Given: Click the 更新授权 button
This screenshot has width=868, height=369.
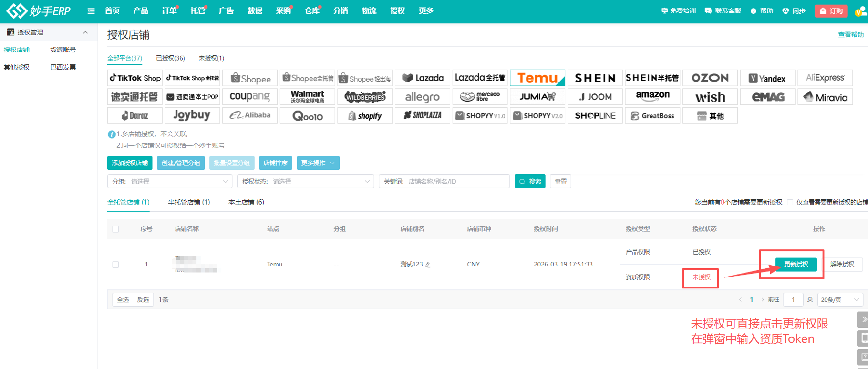Looking at the screenshot, I should click(x=796, y=264).
